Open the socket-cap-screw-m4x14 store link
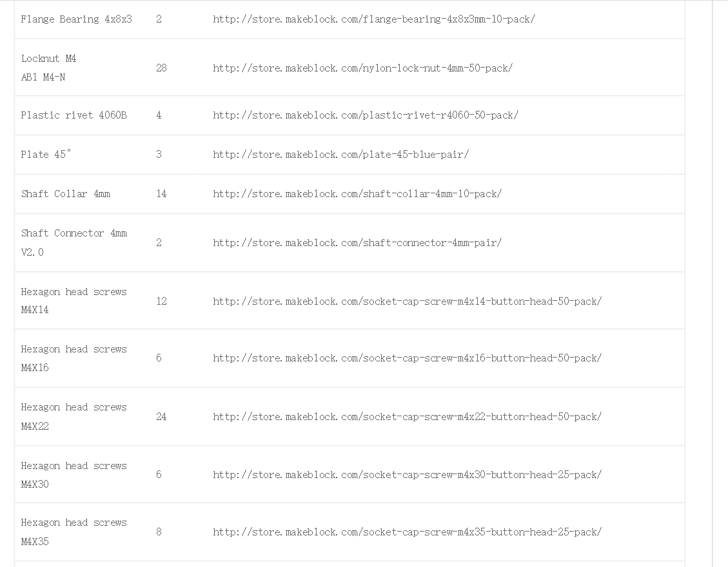 407,301
